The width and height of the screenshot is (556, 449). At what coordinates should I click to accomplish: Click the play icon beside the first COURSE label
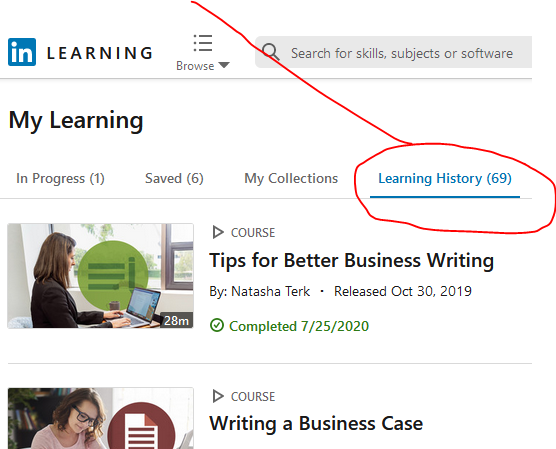218,233
